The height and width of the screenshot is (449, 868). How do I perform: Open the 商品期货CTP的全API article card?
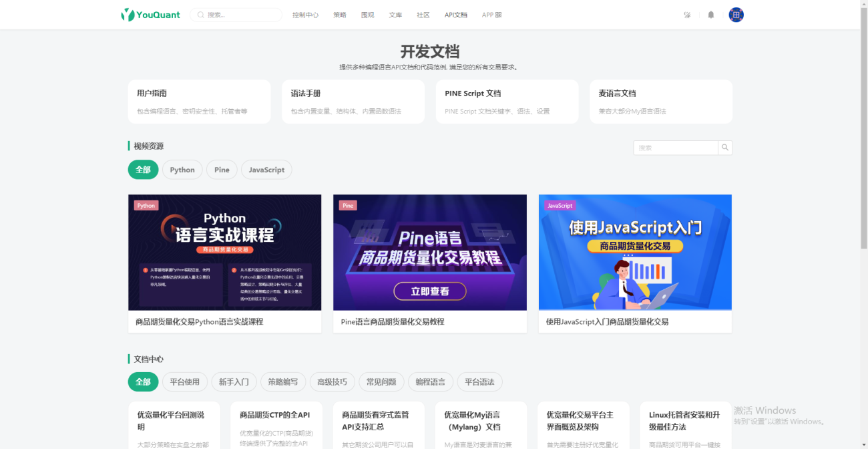click(276, 426)
